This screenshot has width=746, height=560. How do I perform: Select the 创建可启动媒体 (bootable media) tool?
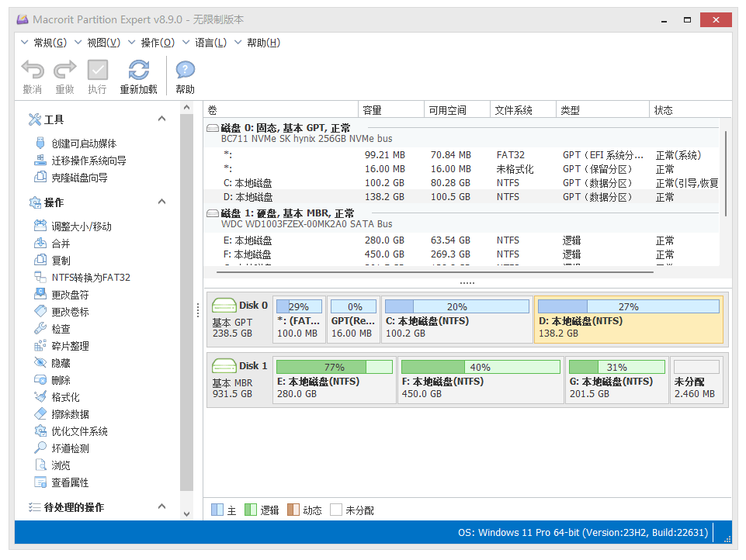point(83,143)
